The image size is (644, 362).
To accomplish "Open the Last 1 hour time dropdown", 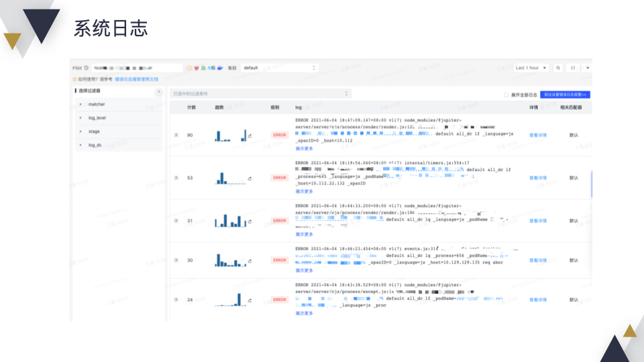I will point(531,68).
